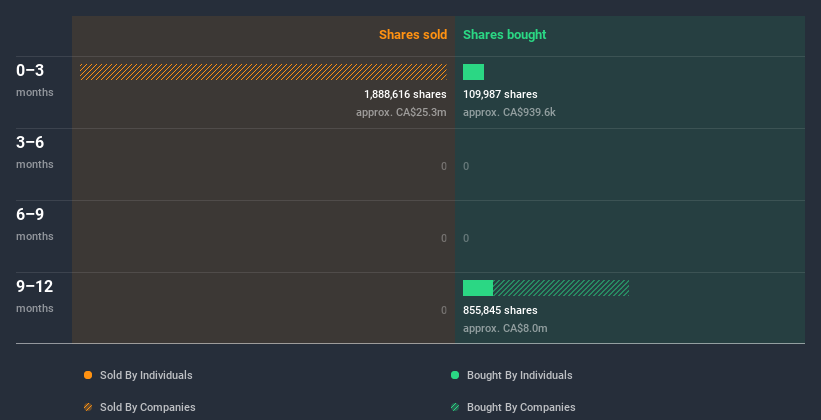Click the striped Bought By Companies legend icon
Screen dimensions: 821x420
tap(455, 407)
